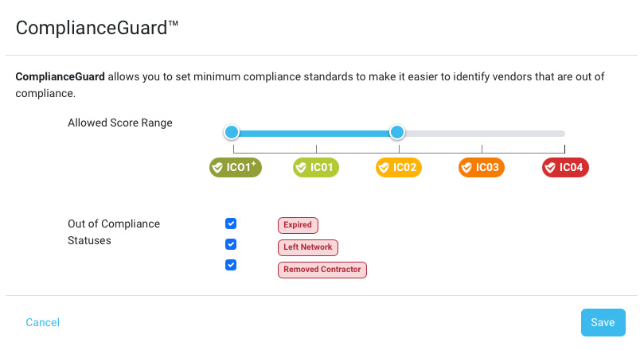644x350 pixels.
Task: Click the shield icon in ICO4 badge
Action: tap(550, 168)
